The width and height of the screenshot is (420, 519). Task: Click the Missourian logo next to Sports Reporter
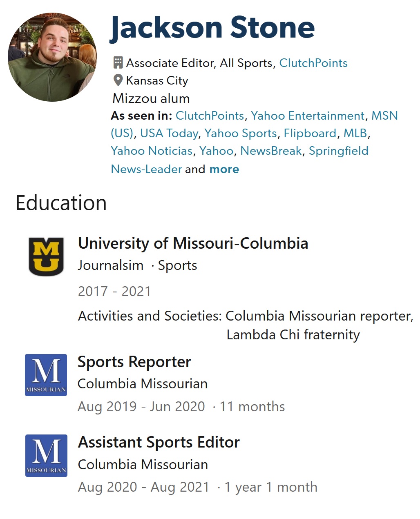coord(46,375)
